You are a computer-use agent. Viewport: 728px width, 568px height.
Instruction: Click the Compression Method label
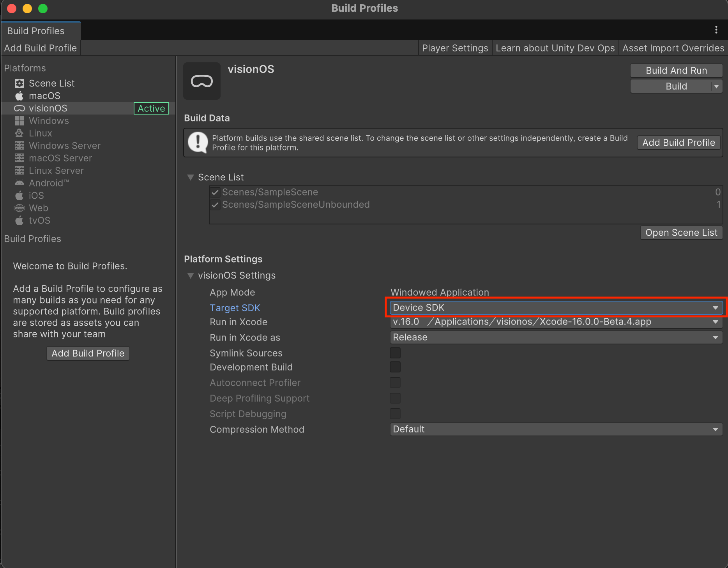(x=257, y=429)
